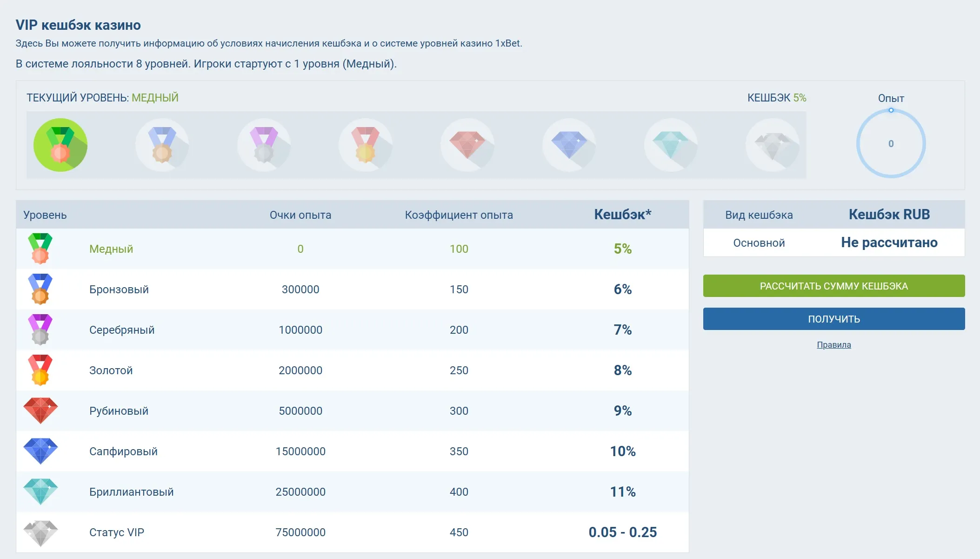The width and height of the screenshot is (980, 559).
Task: Click the Кешбэк* column header
Action: tap(622, 215)
